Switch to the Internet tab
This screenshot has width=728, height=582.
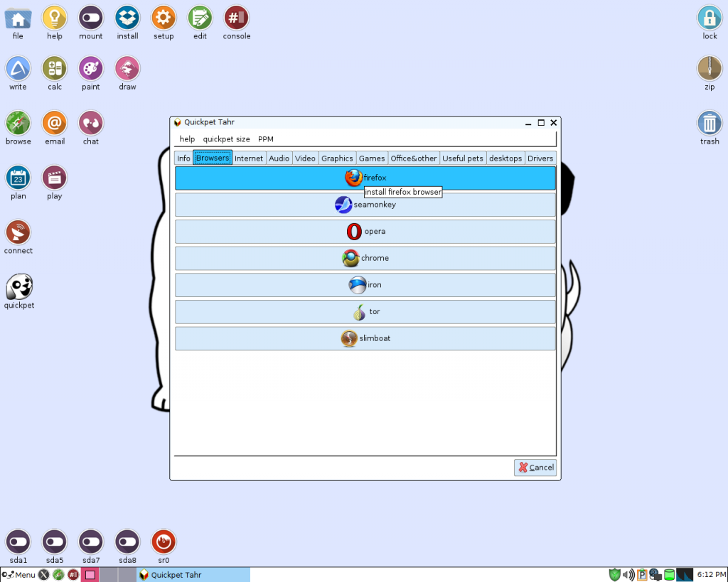[x=249, y=158]
